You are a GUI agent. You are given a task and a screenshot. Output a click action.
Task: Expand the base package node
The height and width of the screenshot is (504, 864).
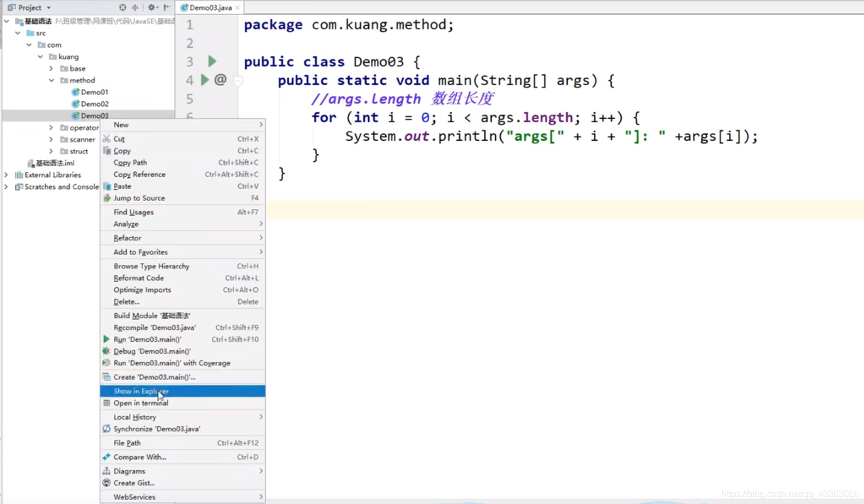[x=51, y=68]
